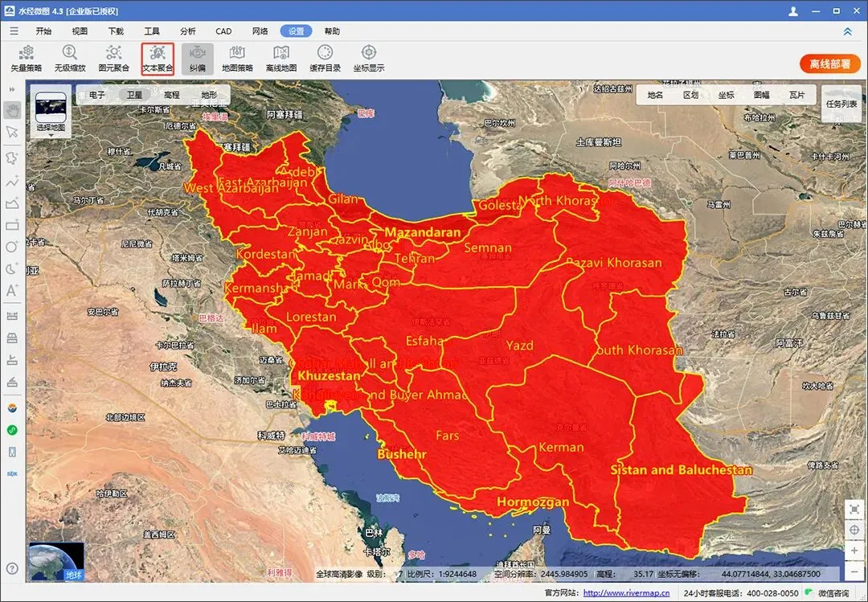Choose the draw point marker tool

coord(12,158)
